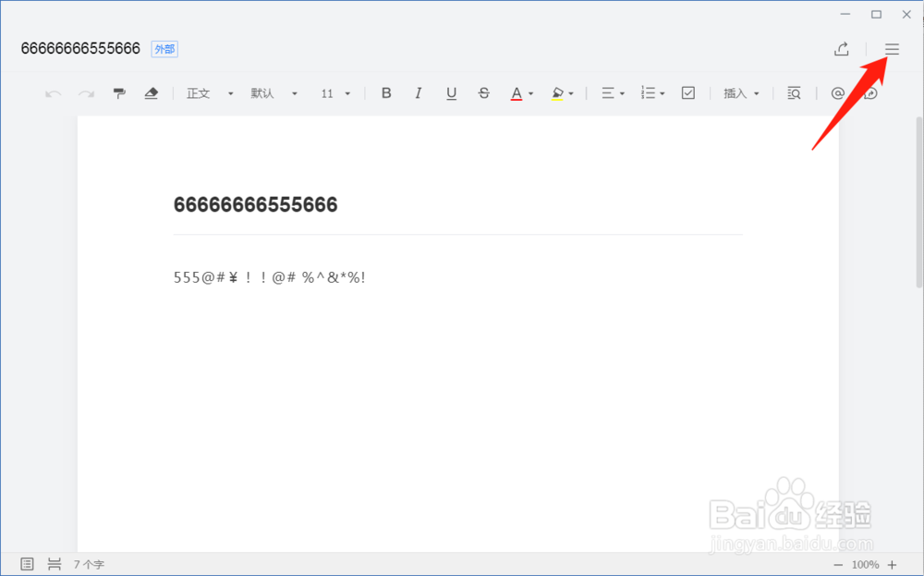Expand the list style dropdown arrow
Image resolution: width=924 pixels, height=576 pixels.
(x=663, y=93)
